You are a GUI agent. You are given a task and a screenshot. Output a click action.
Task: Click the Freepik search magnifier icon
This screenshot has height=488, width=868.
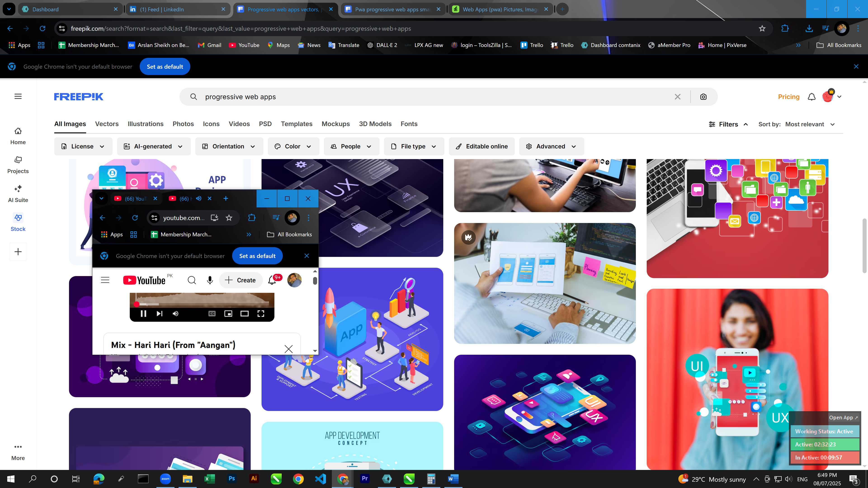[x=193, y=97]
